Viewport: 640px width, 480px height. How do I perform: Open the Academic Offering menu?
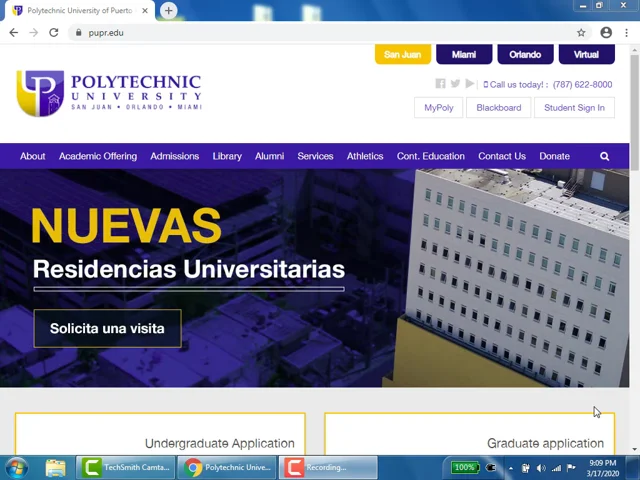click(98, 156)
